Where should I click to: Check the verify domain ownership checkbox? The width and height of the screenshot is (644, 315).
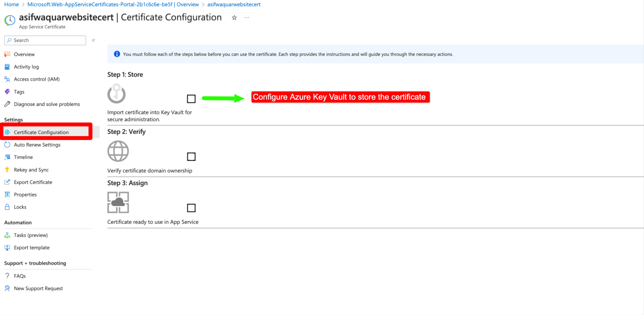coord(191,157)
